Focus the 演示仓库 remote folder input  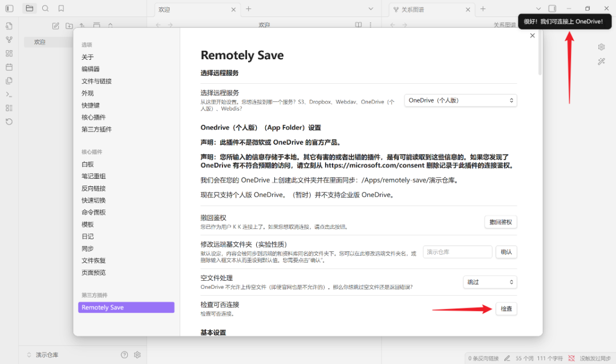click(457, 252)
